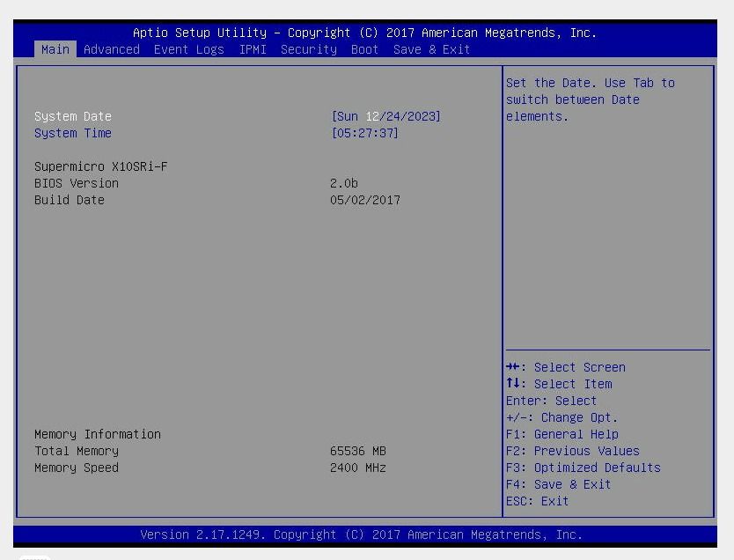Click the F3: Optimized Defaults hint

click(584, 468)
